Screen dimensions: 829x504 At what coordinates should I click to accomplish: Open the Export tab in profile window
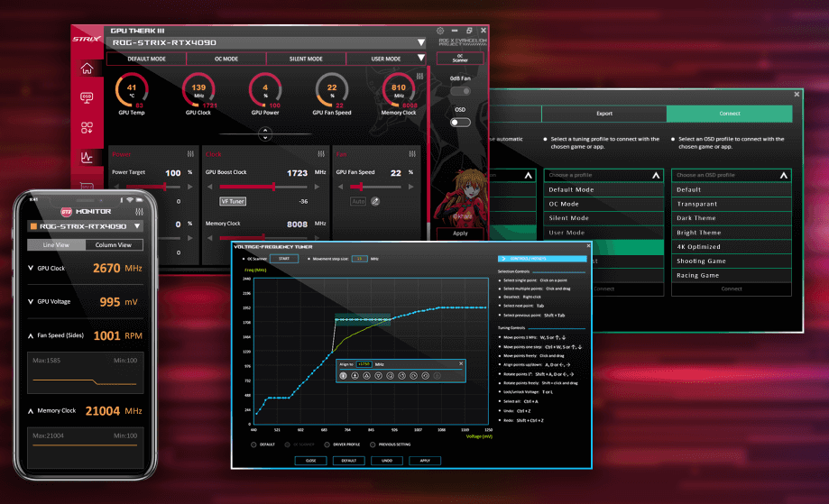tap(604, 114)
